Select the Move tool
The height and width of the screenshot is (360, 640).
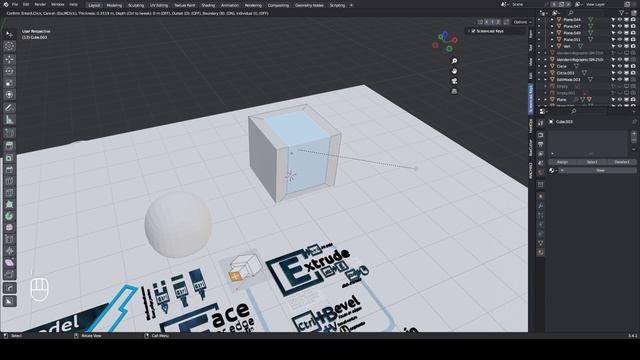9,60
